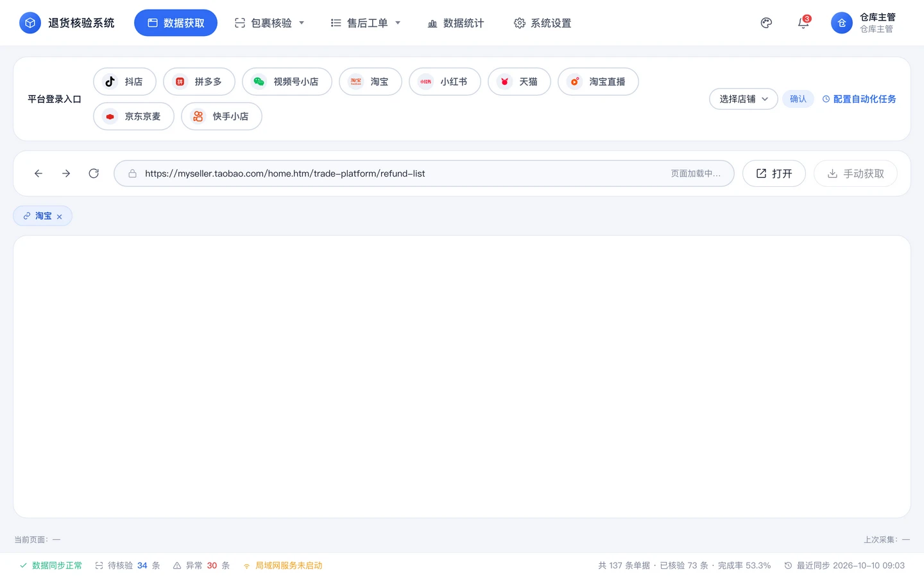Expand the 包裹核验 menu
Image resolution: width=924 pixels, height=578 pixels.
tap(269, 23)
